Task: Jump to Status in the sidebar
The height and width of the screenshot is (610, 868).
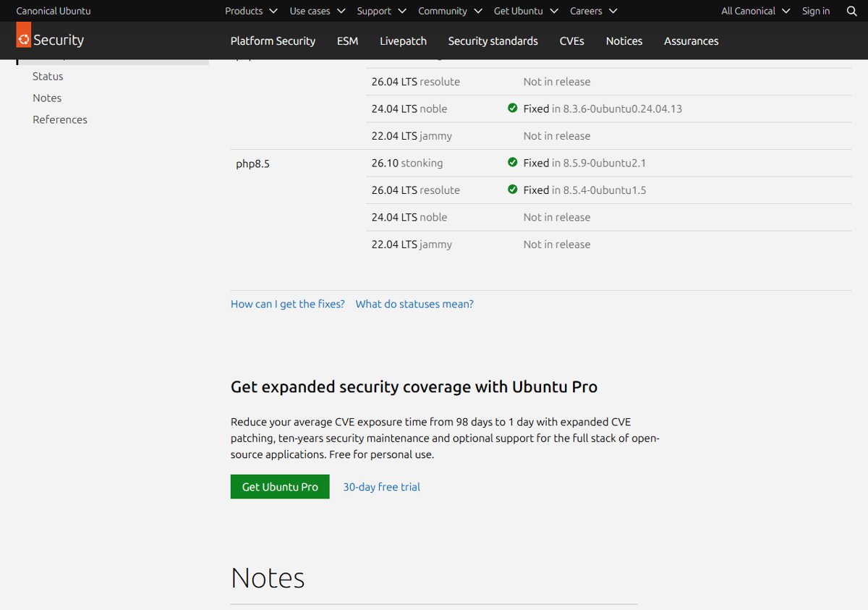Action: click(48, 76)
